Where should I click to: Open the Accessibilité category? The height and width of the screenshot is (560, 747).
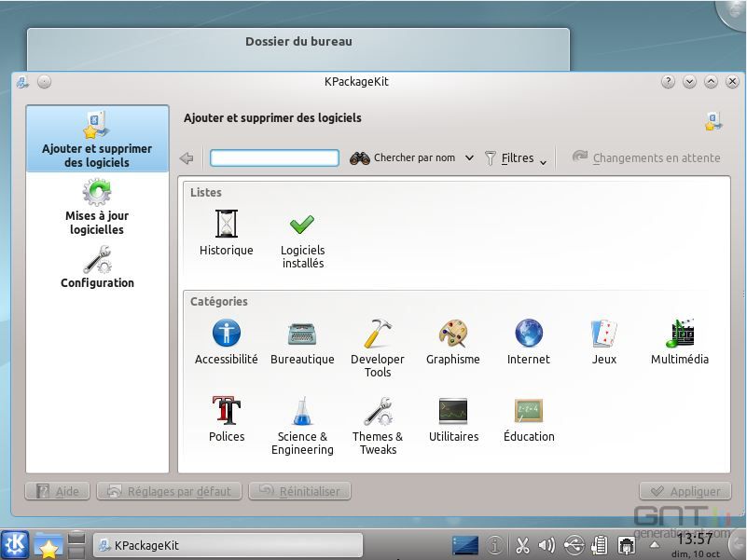227,341
